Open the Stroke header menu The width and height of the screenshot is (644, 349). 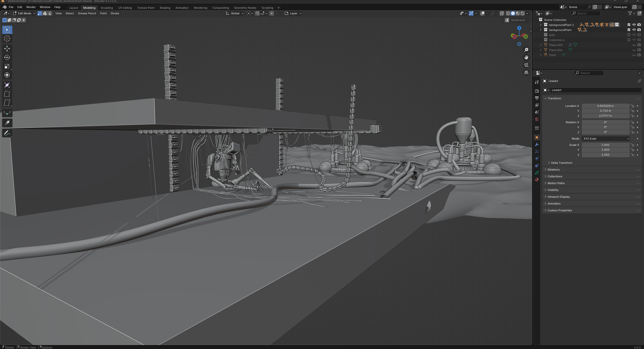click(x=115, y=13)
